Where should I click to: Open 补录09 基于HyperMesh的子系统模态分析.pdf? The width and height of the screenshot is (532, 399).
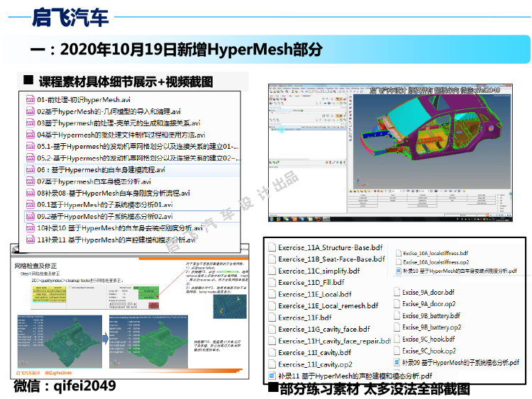(460, 362)
